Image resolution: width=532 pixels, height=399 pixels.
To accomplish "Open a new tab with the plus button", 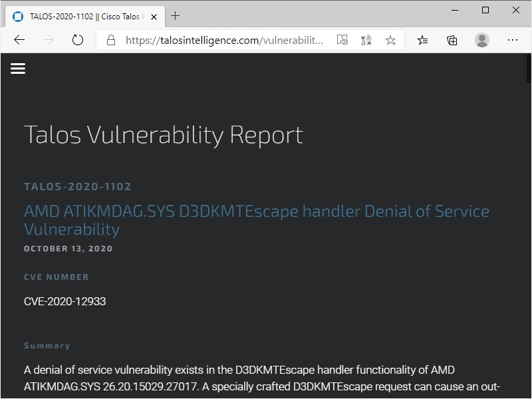I will point(174,15).
